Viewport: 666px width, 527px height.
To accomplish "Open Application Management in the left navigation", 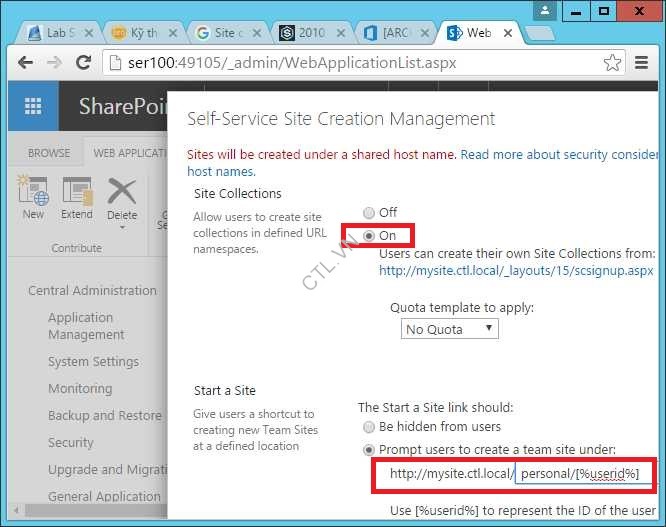I will (x=86, y=326).
